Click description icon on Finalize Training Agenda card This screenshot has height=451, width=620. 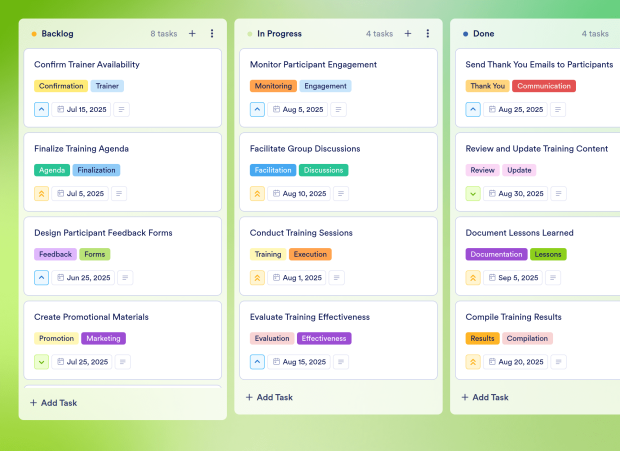120,194
